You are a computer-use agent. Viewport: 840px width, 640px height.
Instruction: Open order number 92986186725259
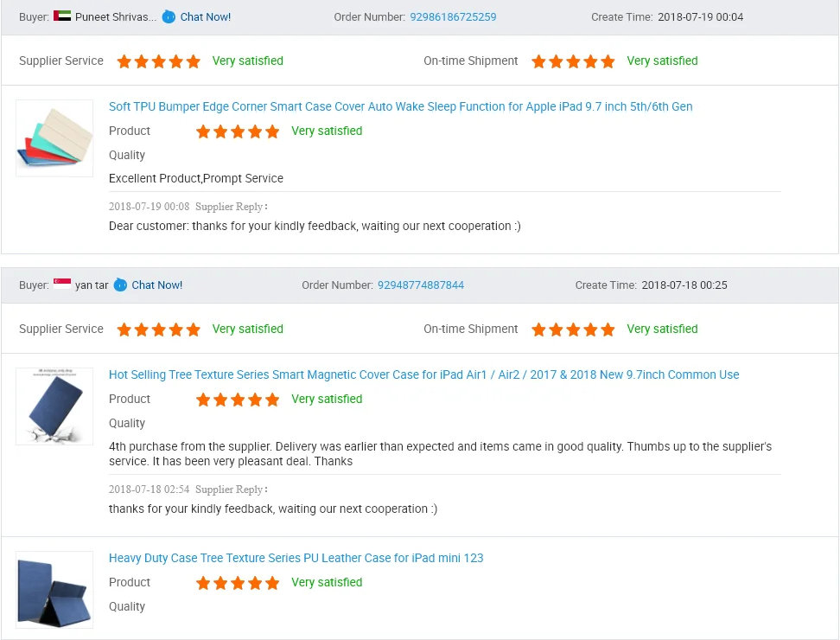tap(453, 16)
